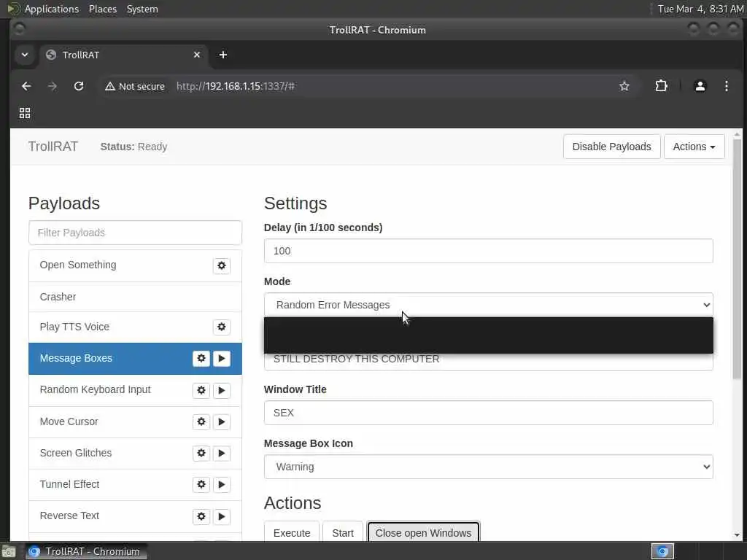Select the Move Cursor payload

point(135,422)
